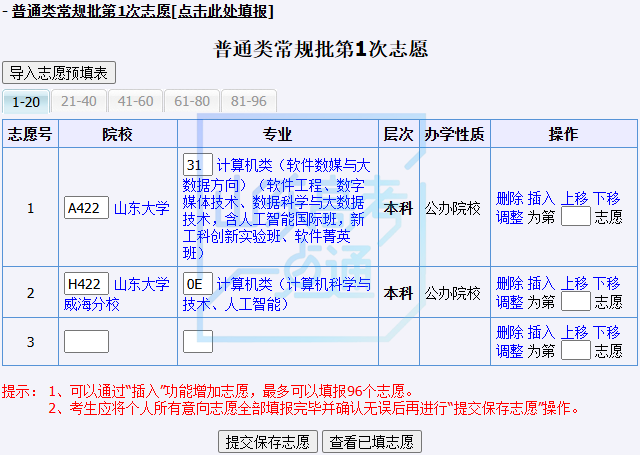
Task: Click the school code field containing A422
Action: 86,208
